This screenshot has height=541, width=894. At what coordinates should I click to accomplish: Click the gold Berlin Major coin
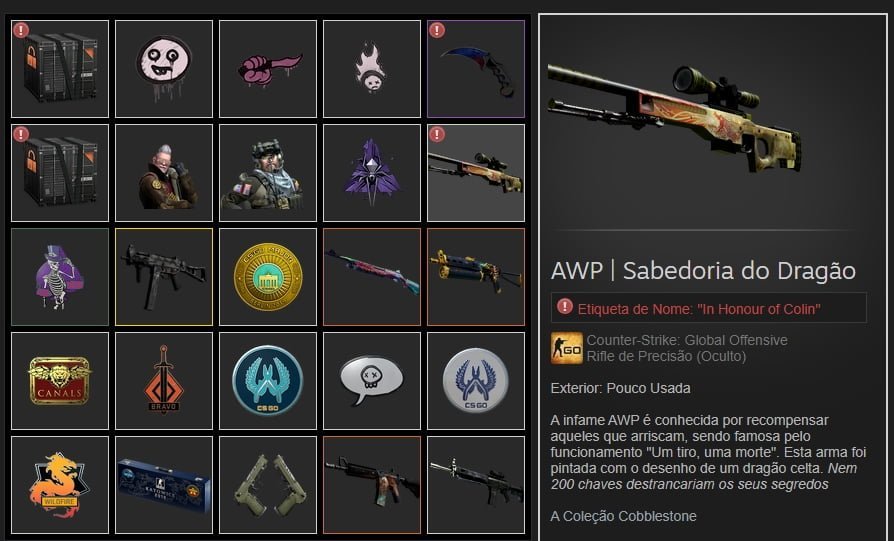(x=267, y=277)
